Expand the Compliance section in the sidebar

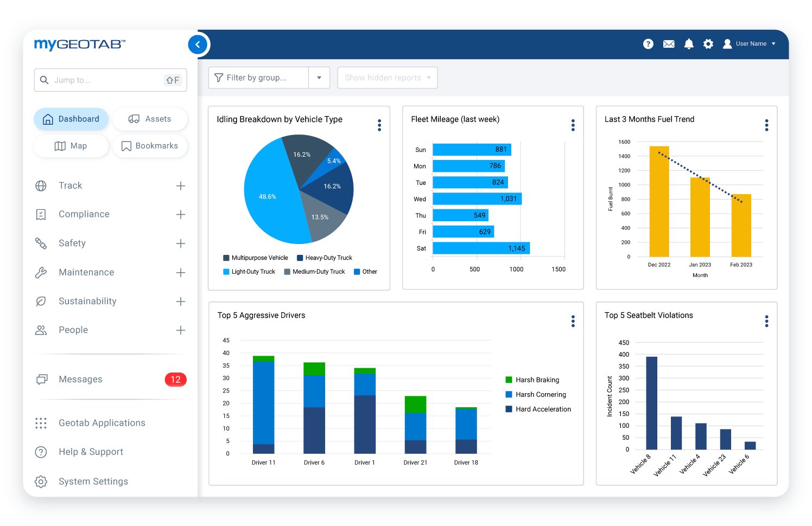click(181, 214)
